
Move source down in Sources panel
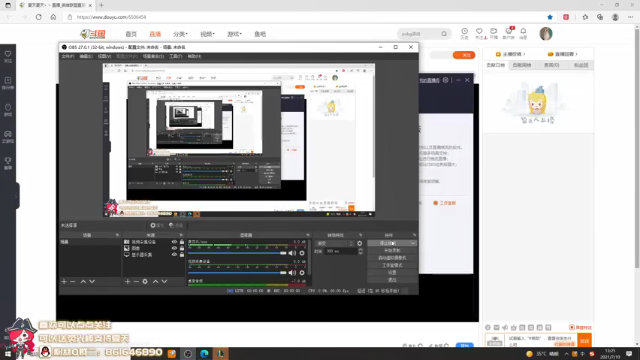point(164,281)
